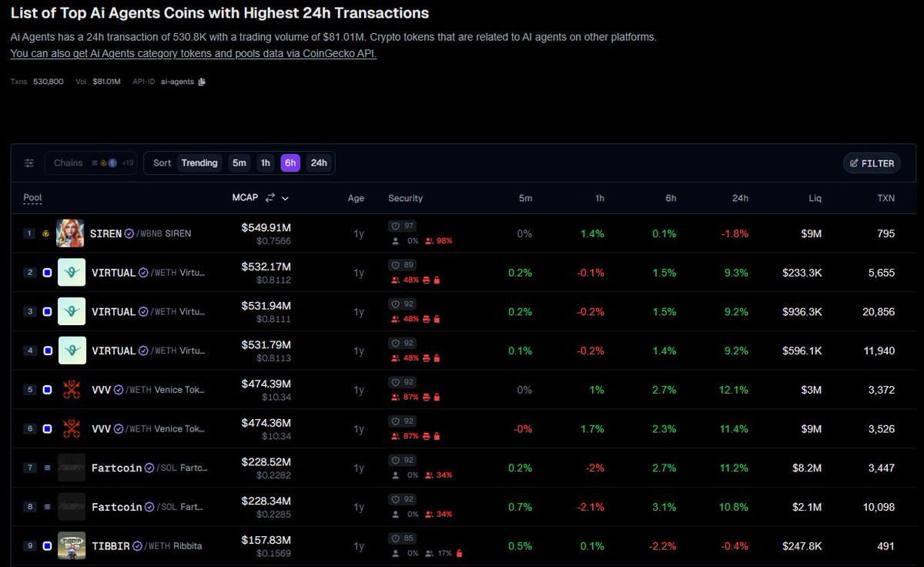This screenshot has width=924, height=567.
Task: Open VIRTUAL logo in the $532.17M row
Action: tap(71, 273)
